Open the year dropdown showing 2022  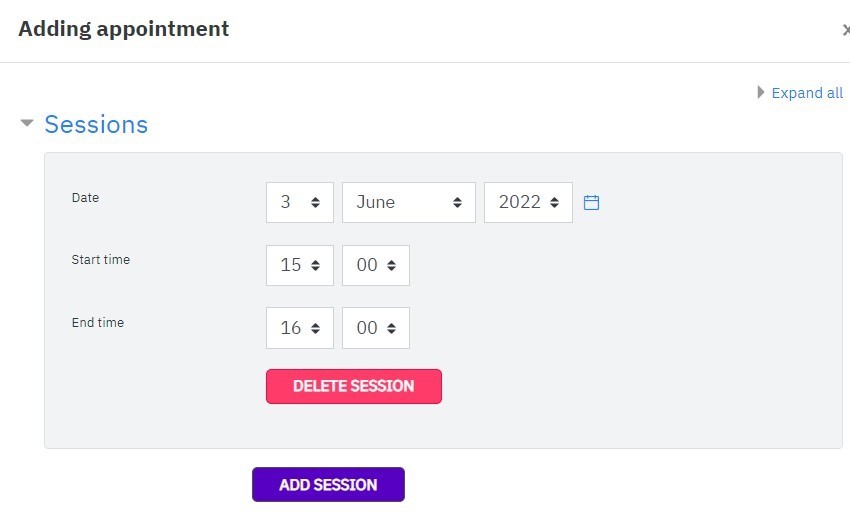point(528,202)
